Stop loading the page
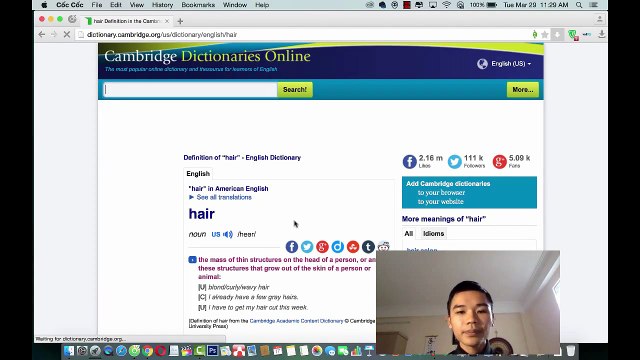Screen dimensions: 640x360 point(67,35)
